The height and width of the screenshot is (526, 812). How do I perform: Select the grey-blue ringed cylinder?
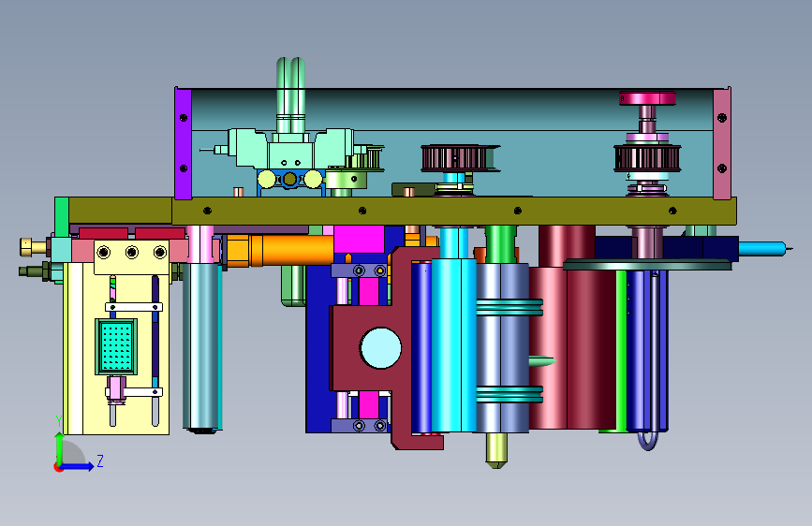(x=502, y=348)
